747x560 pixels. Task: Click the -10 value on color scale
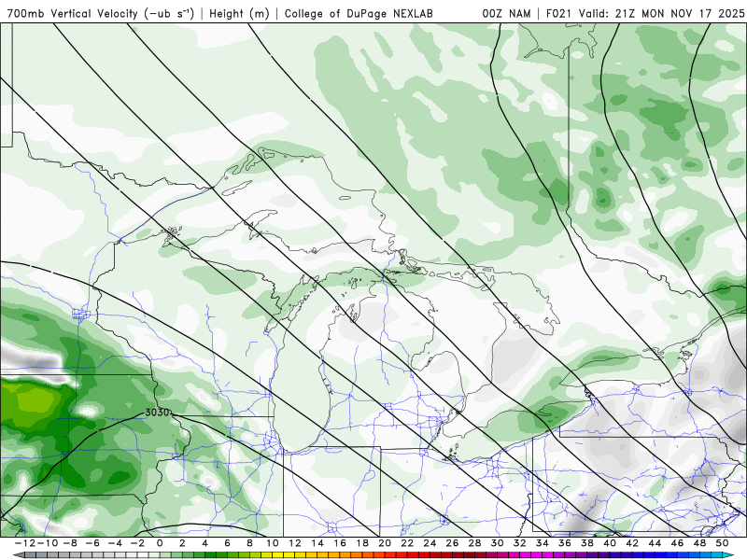click(x=47, y=543)
